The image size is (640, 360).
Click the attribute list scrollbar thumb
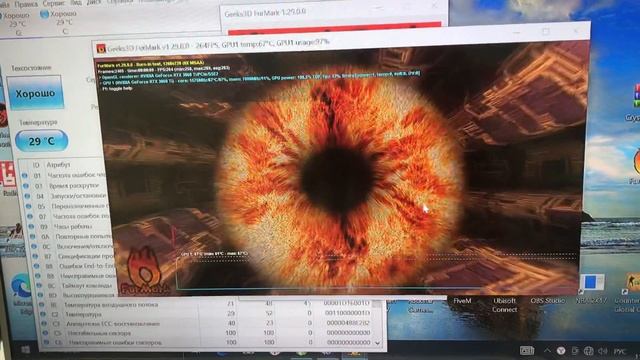click(x=378, y=304)
